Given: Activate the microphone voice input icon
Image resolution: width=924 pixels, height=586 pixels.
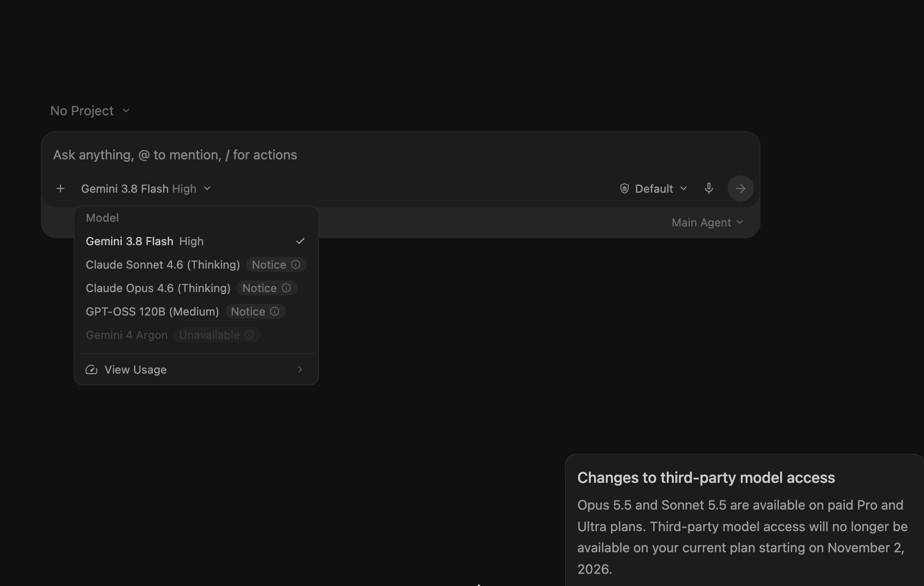Looking at the screenshot, I should [709, 188].
